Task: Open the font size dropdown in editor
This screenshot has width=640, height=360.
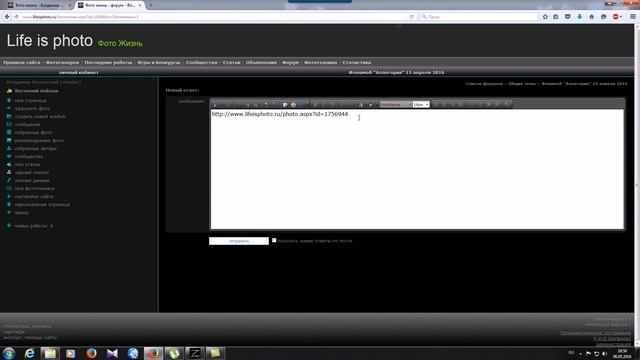Action: pyautogui.click(x=421, y=104)
